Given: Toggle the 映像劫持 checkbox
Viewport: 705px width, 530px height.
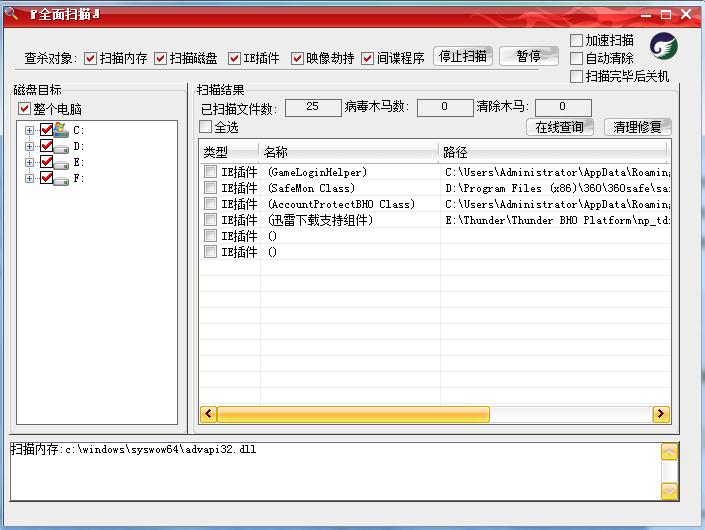Looking at the screenshot, I should 297,58.
